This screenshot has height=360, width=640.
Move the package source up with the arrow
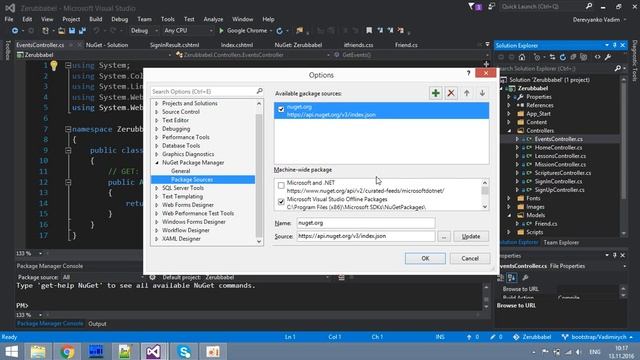click(467, 93)
